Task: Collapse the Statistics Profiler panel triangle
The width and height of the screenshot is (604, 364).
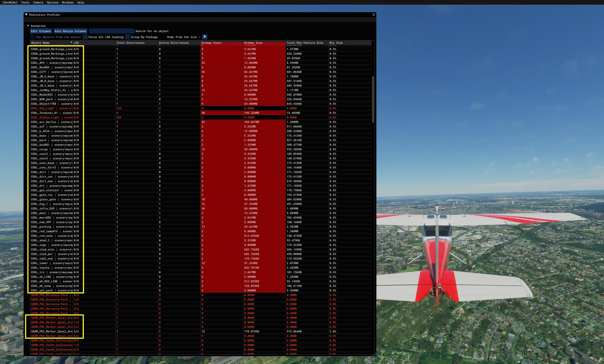Action: tap(25, 14)
